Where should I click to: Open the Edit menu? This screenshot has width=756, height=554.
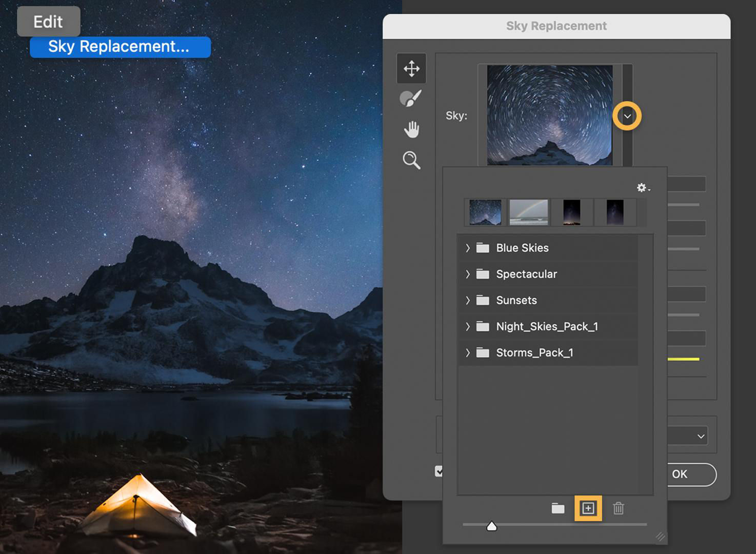[48, 21]
